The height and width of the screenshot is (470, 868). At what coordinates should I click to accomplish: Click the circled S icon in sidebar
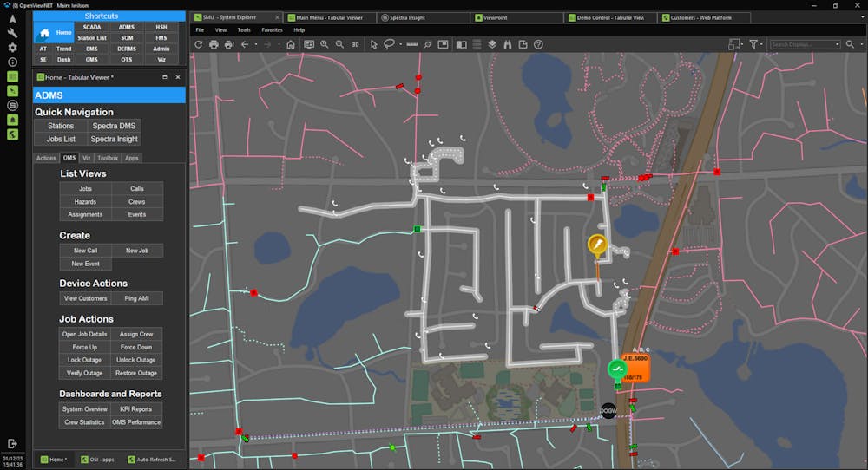pos(12,106)
